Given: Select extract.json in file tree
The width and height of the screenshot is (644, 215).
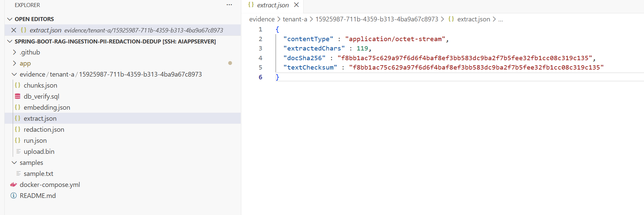Looking at the screenshot, I should click(x=123, y=118).
